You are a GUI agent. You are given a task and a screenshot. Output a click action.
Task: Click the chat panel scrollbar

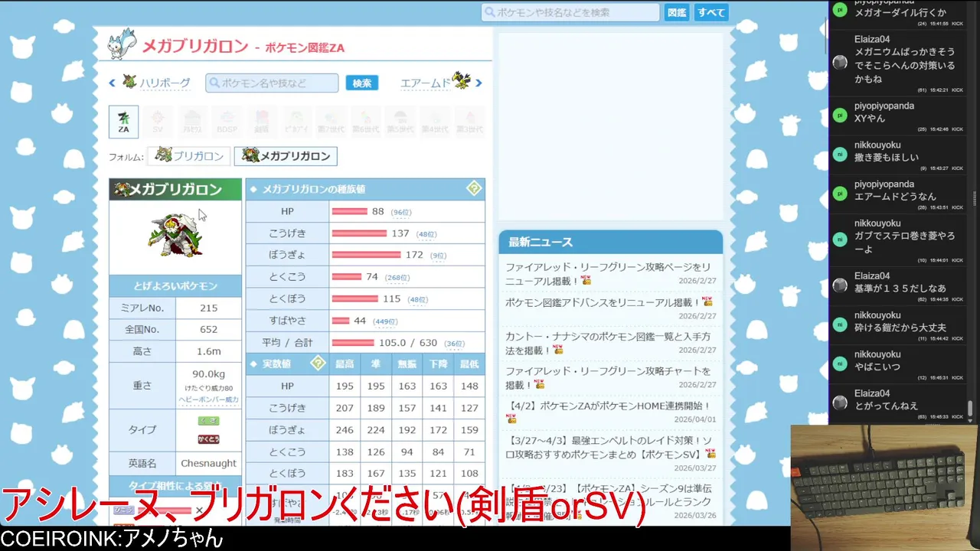(971, 408)
